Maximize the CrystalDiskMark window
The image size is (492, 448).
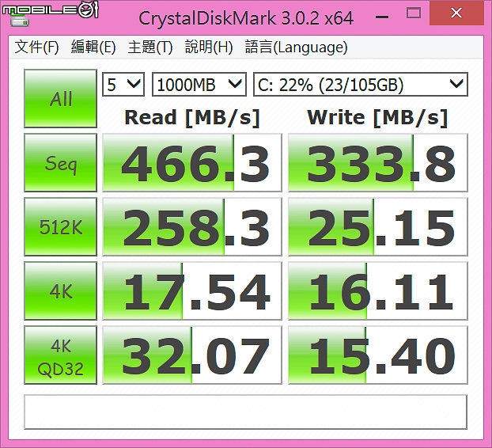click(x=414, y=13)
